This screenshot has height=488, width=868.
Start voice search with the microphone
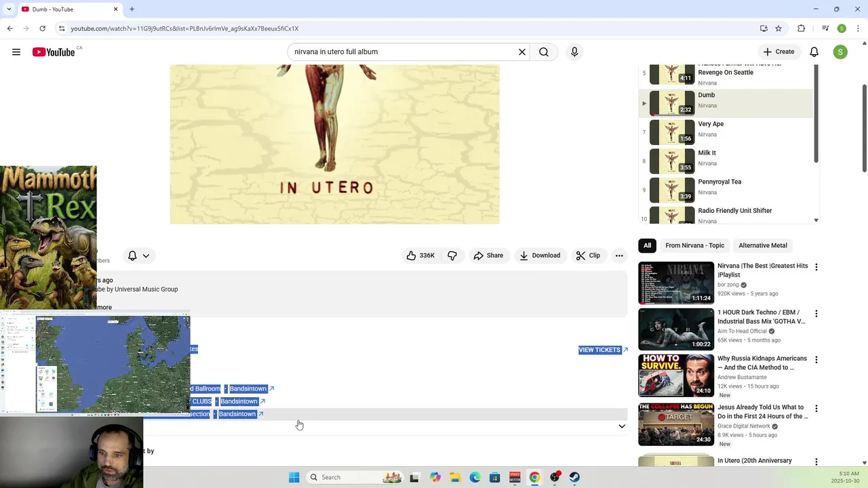574,52
